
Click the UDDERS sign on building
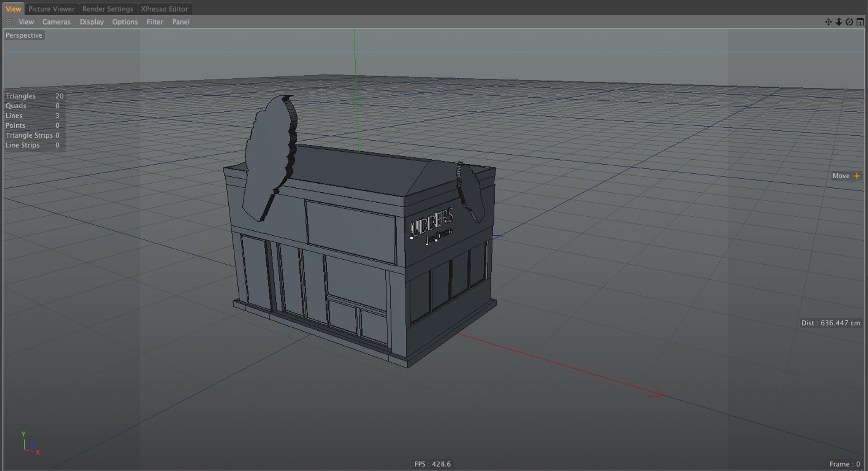(x=432, y=223)
